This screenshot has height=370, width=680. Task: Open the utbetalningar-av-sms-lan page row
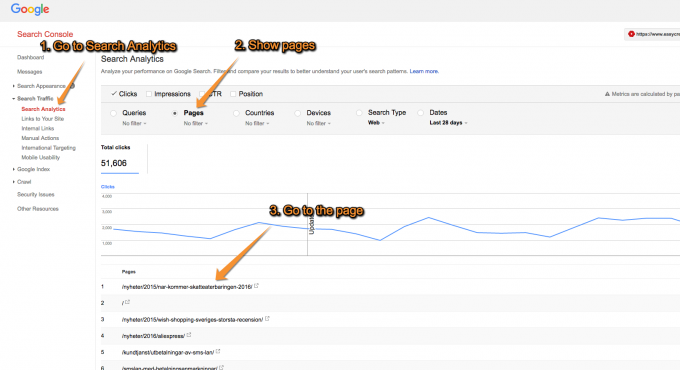point(168,352)
